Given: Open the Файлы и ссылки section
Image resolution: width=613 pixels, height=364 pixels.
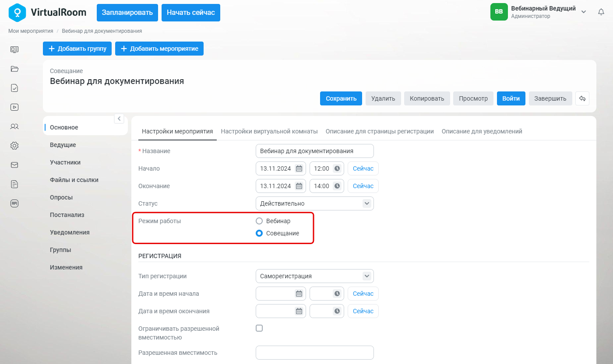Looking at the screenshot, I should pos(74,180).
